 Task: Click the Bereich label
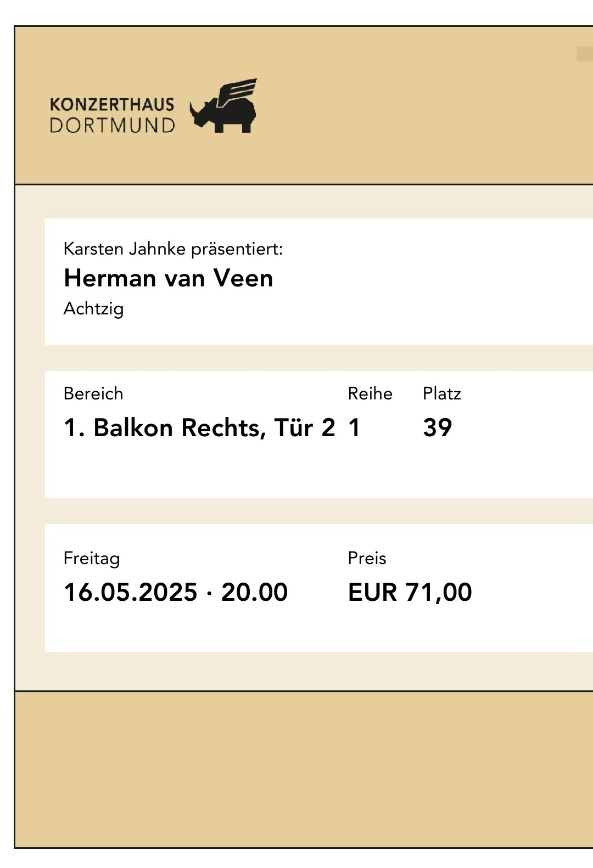tap(93, 393)
